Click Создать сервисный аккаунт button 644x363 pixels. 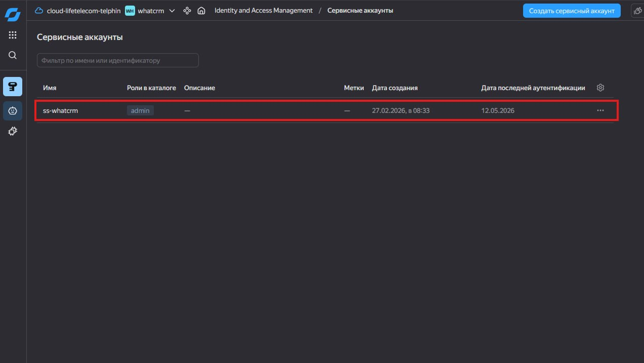pos(572,11)
